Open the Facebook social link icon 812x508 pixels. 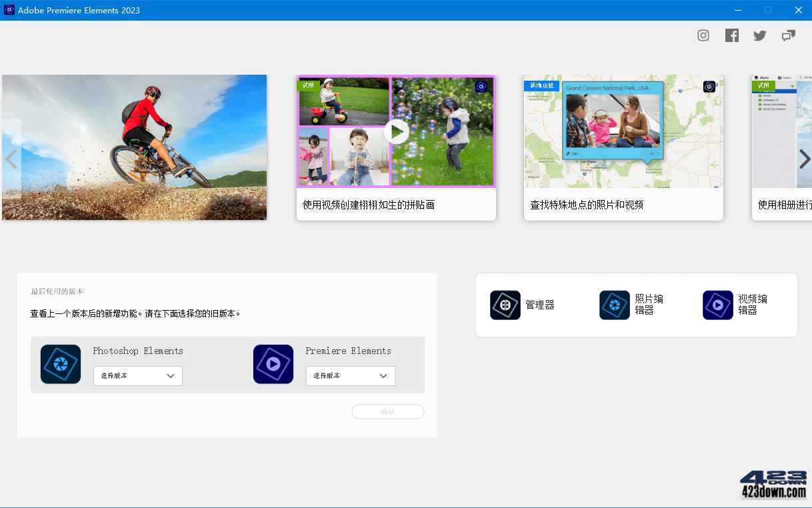[732, 36]
